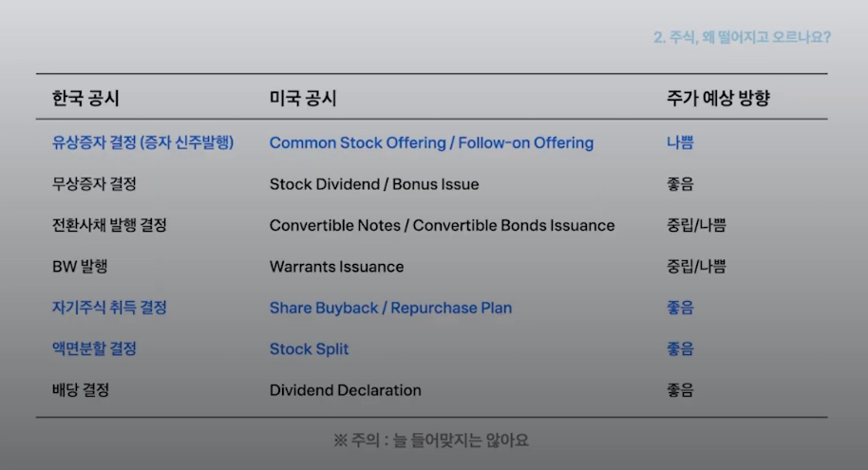
Task: Click the '한국 공시' column header
Action: [x=85, y=99]
